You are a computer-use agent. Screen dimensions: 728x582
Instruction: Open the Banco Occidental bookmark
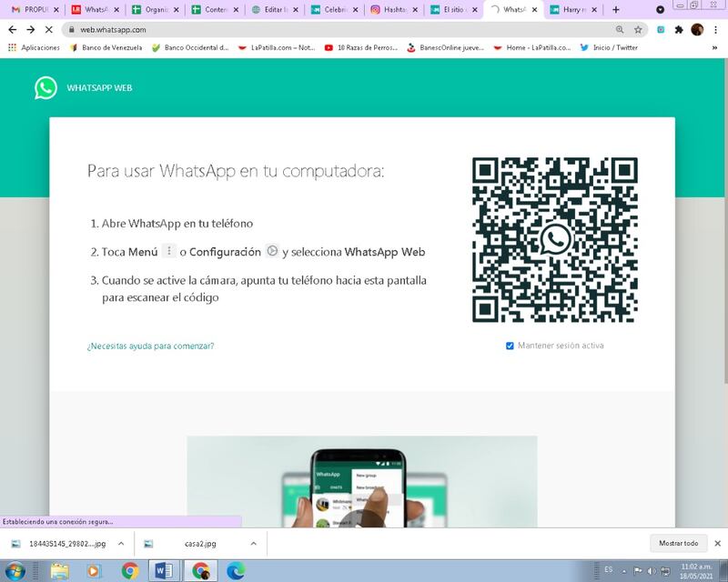pos(190,47)
